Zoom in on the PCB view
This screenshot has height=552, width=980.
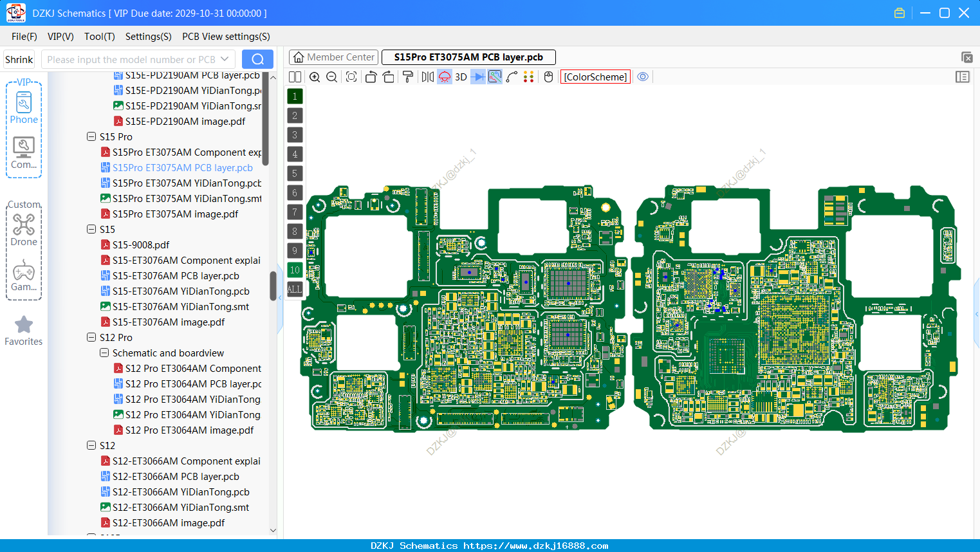(x=315, y=77)
